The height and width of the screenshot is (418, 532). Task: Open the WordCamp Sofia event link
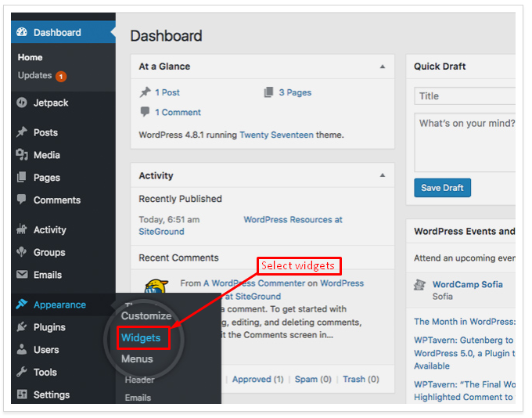(x=468, y=284)
